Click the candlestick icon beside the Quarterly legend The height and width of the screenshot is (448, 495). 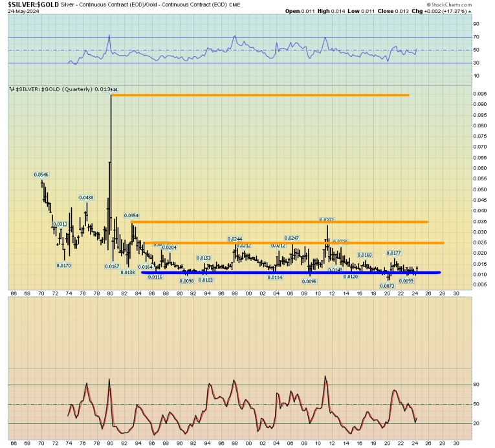coord(10,89)
